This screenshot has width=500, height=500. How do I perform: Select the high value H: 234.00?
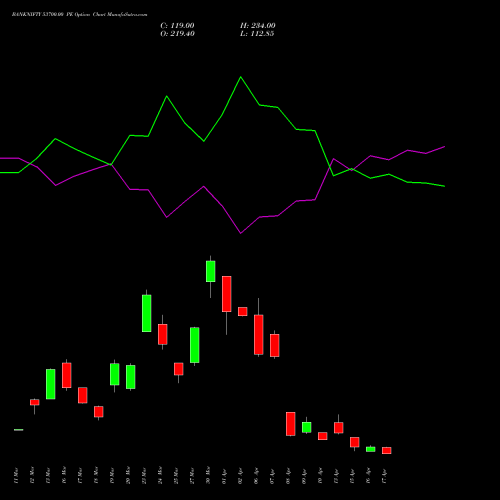[258, 26]
